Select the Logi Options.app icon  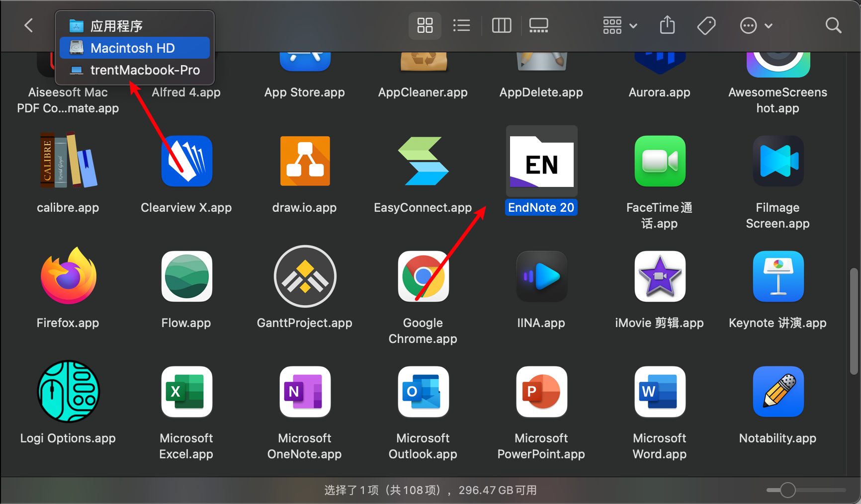pos(68,391)
